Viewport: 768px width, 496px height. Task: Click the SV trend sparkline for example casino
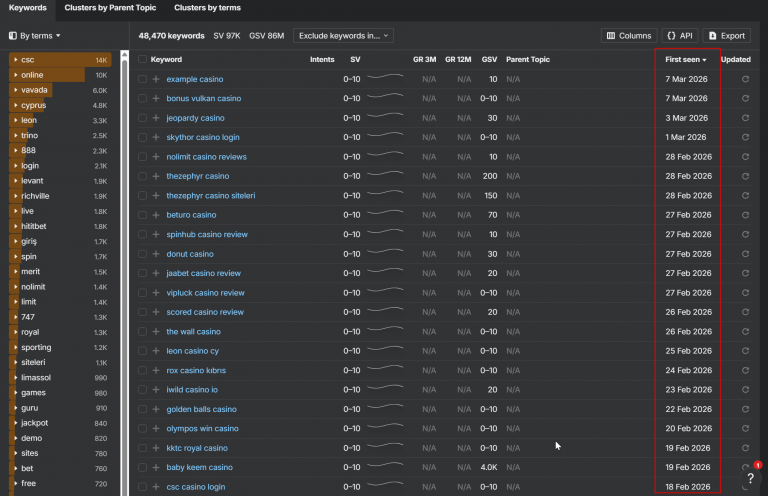click(385, 78)
